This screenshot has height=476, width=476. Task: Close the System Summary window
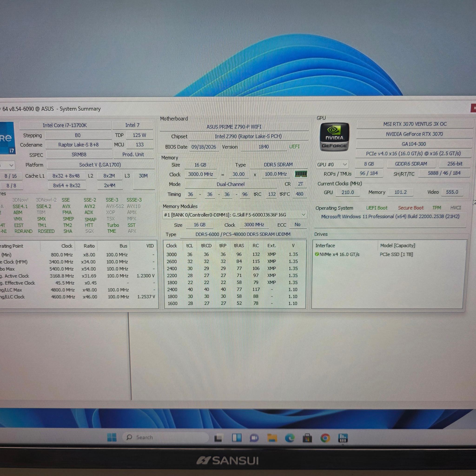473,108
